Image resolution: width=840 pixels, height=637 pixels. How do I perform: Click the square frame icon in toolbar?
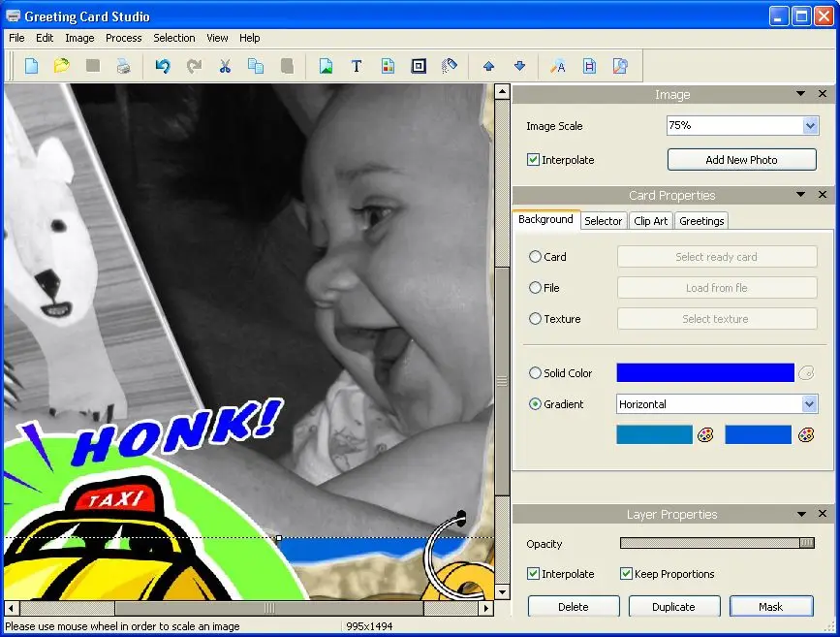pos(419,66)
